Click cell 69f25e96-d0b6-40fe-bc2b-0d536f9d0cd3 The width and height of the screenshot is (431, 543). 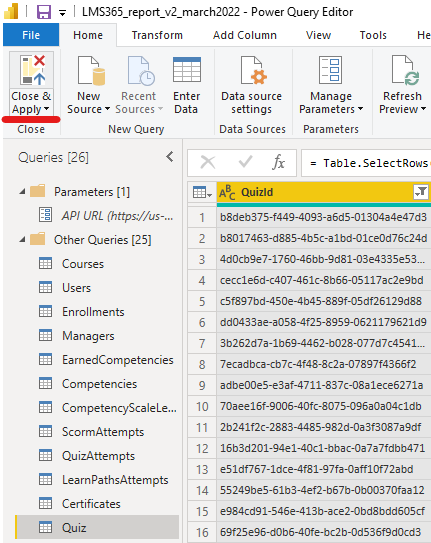pyautogui.click(x=324, y=532)
